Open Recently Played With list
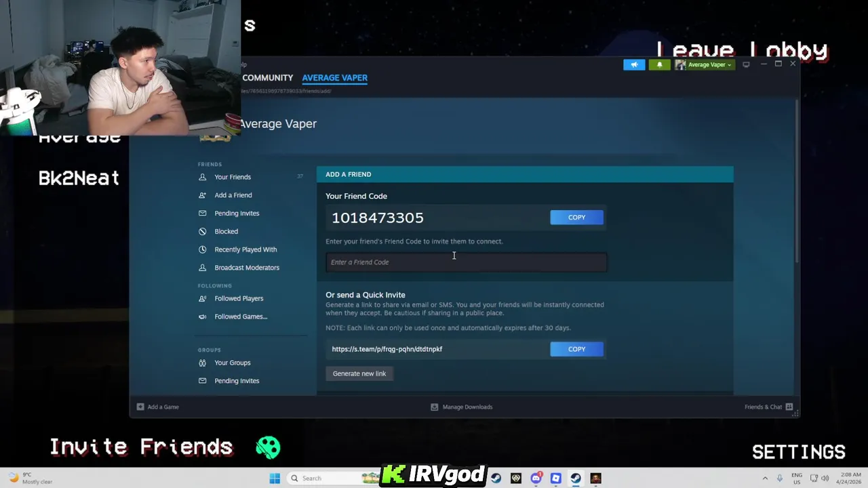Screen dimensions: 868x488 (245, 249)
